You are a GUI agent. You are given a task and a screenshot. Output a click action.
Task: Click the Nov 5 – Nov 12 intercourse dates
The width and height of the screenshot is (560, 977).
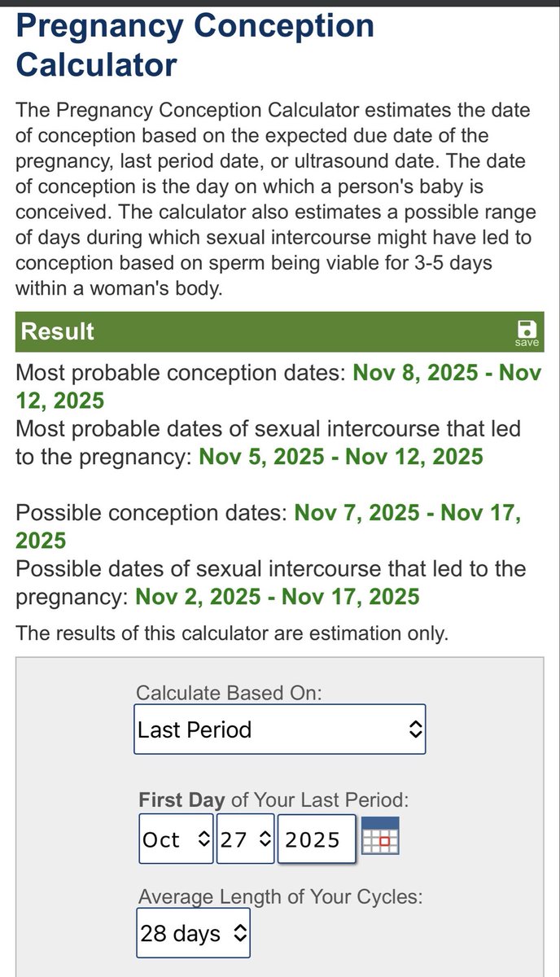click(341, 455)
